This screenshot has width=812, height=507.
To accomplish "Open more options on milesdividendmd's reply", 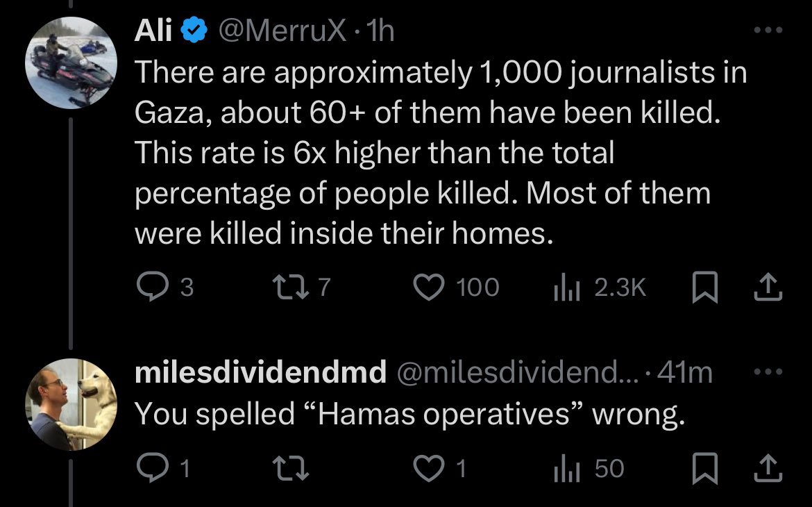I will [768, 372].
